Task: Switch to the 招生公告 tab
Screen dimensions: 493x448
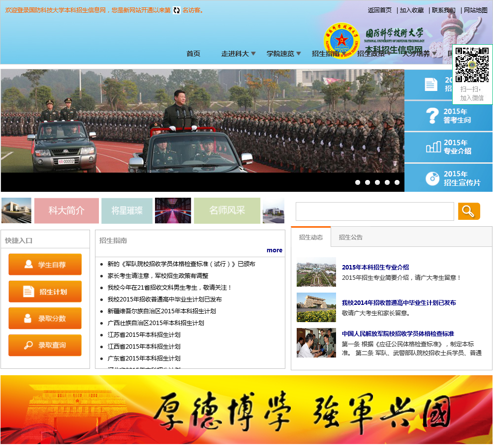Action: point(351,237)
